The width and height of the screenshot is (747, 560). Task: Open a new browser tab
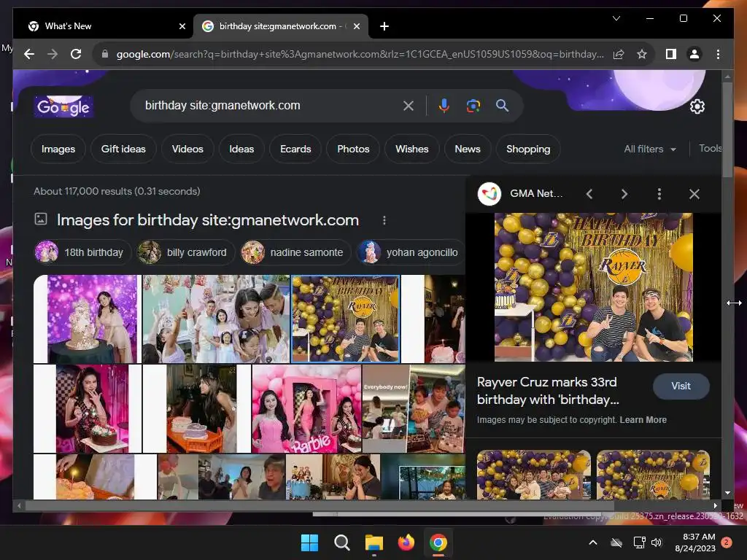[x=384, y=26]
